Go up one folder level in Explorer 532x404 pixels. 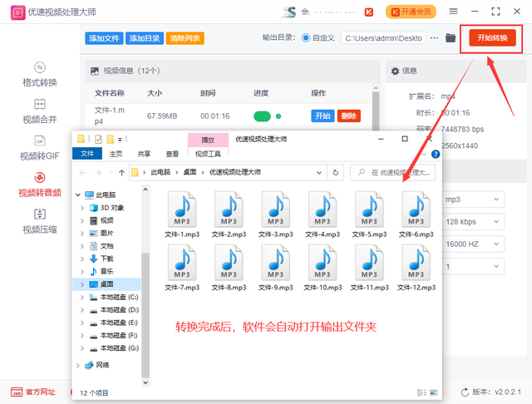pyautogui.click(x=121, y=173)
